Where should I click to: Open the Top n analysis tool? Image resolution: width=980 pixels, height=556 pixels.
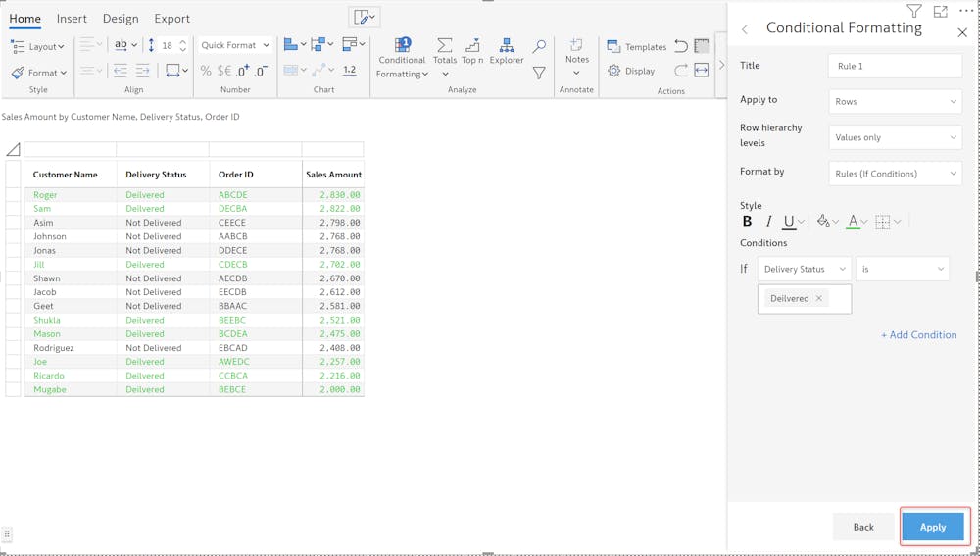[x=472, y=46]
